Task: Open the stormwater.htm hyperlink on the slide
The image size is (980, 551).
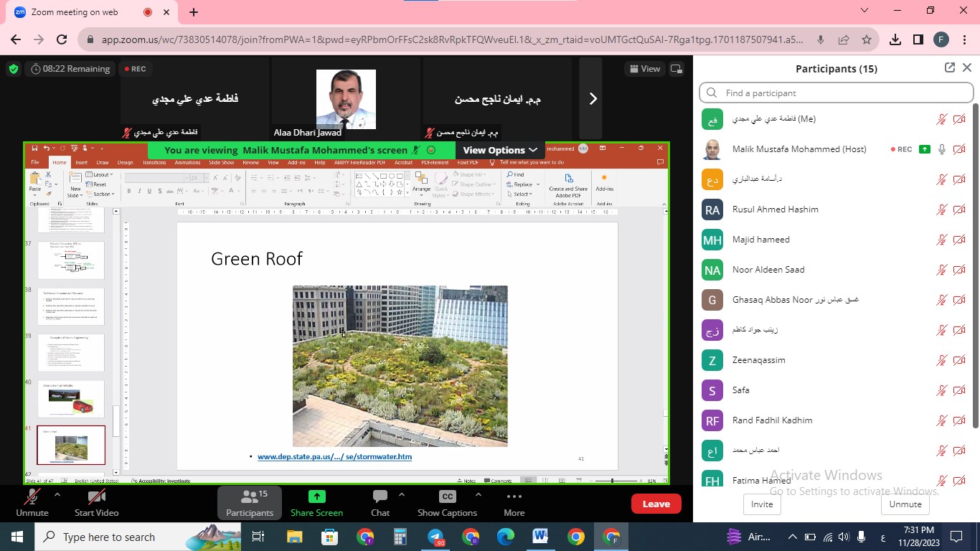Action: pyautogui.click(x=335, y=456)
